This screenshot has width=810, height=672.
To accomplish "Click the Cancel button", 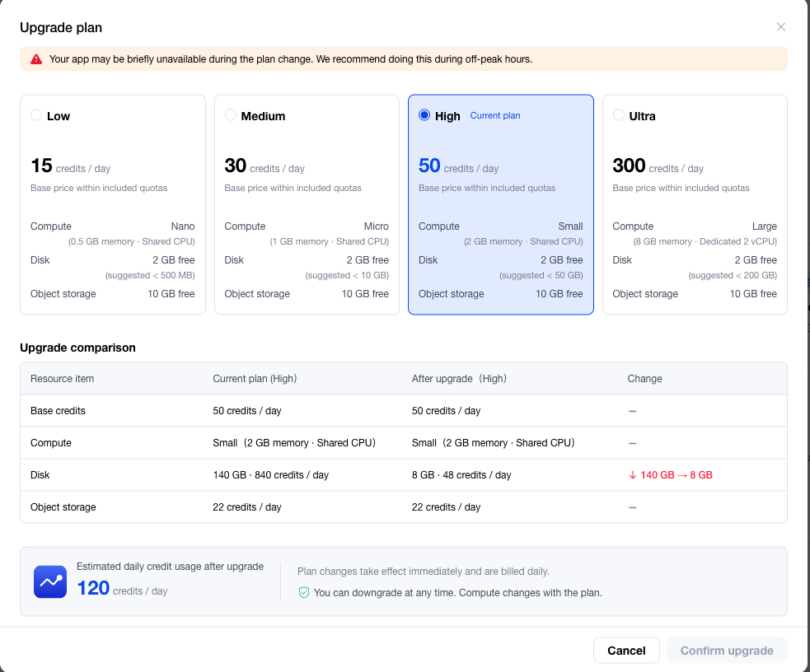I will pos(626,651).
